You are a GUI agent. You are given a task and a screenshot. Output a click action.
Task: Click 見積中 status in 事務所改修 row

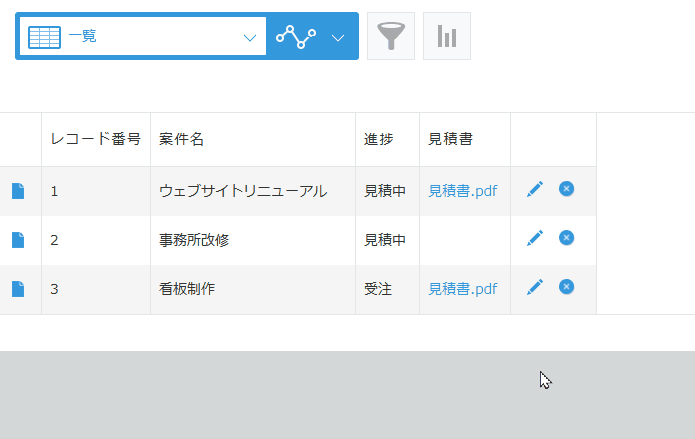tap(387, 240)
